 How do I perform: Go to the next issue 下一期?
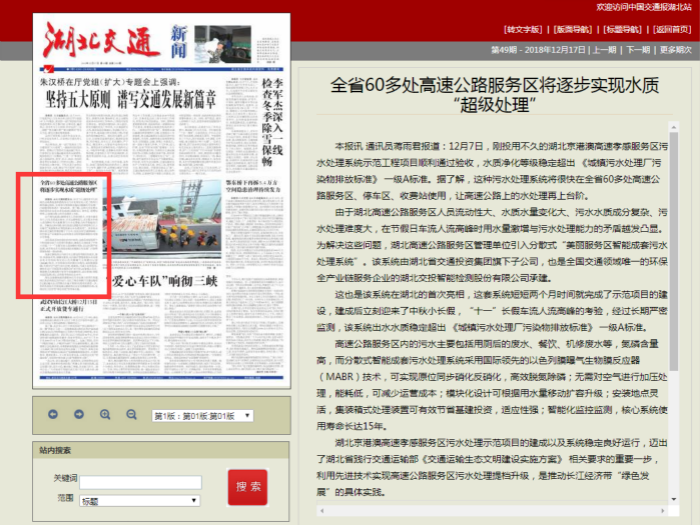point(637,49)
